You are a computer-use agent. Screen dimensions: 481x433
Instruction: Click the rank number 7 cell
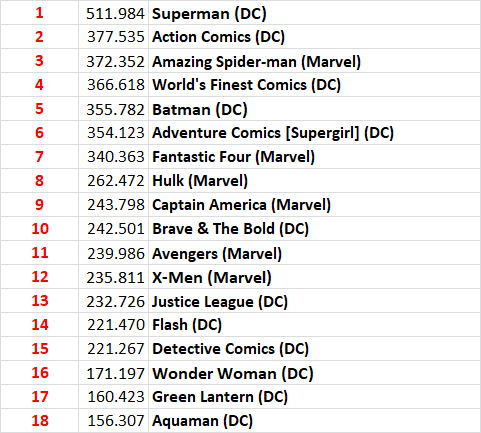tap(39, 157)
